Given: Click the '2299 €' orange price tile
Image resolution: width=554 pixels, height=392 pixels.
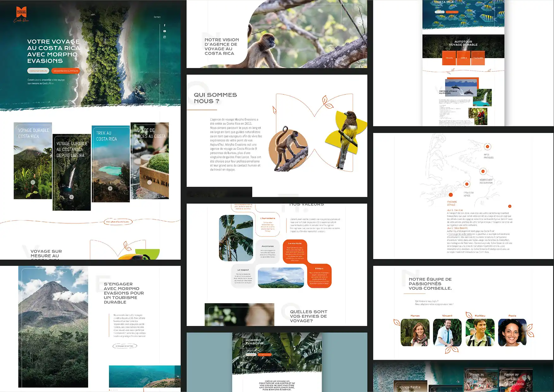Looking at the screenshot, I should [x=464, y=58].
